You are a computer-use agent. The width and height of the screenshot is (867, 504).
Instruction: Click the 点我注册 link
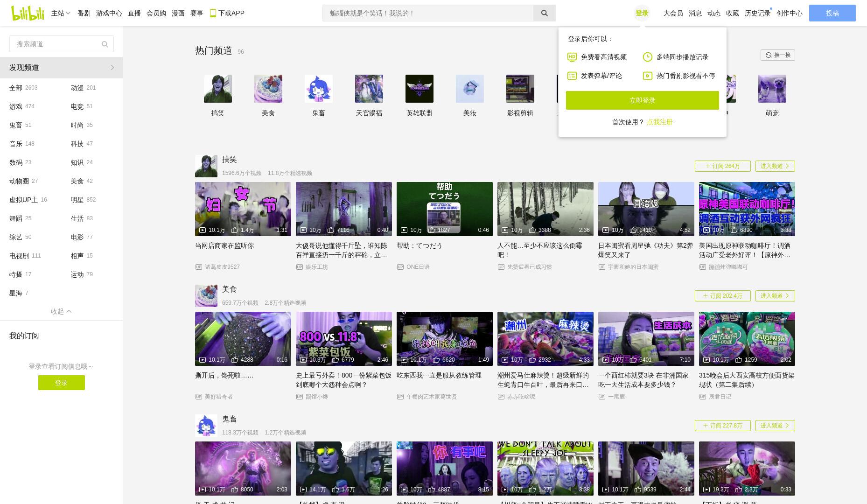pyautogui.click(x=660, y=122)
